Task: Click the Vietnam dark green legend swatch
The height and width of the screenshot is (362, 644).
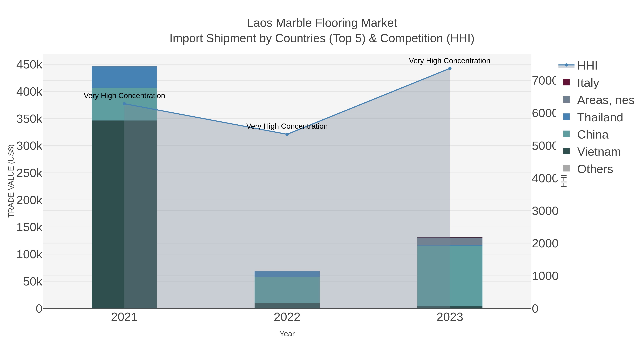Action: point(567,151)
